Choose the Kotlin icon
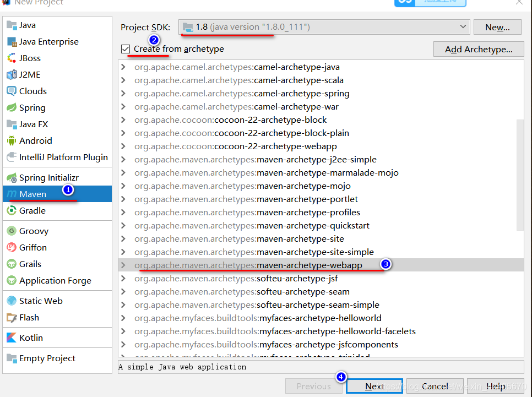532x397 pixels. point(12,338)
